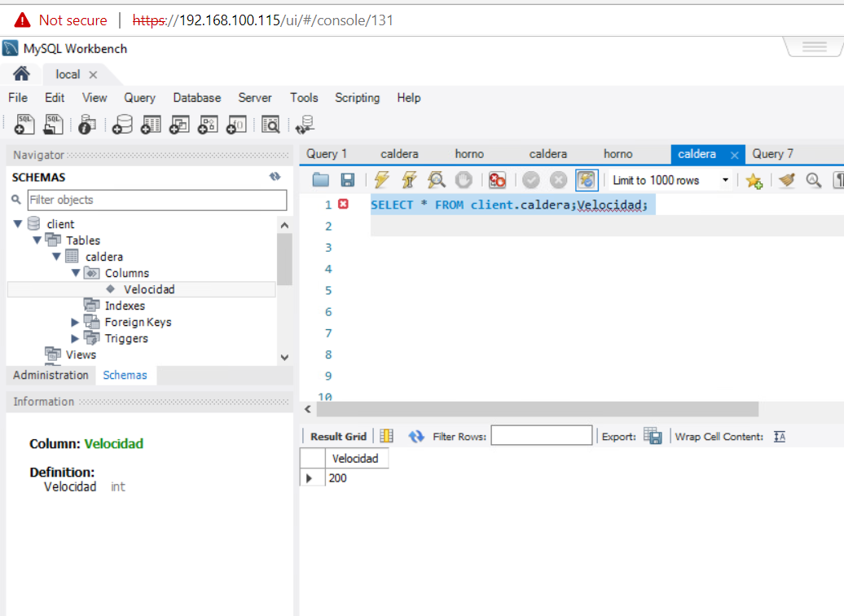
Task: Open find panel magnifier icon
Action: tap(813, 180)
